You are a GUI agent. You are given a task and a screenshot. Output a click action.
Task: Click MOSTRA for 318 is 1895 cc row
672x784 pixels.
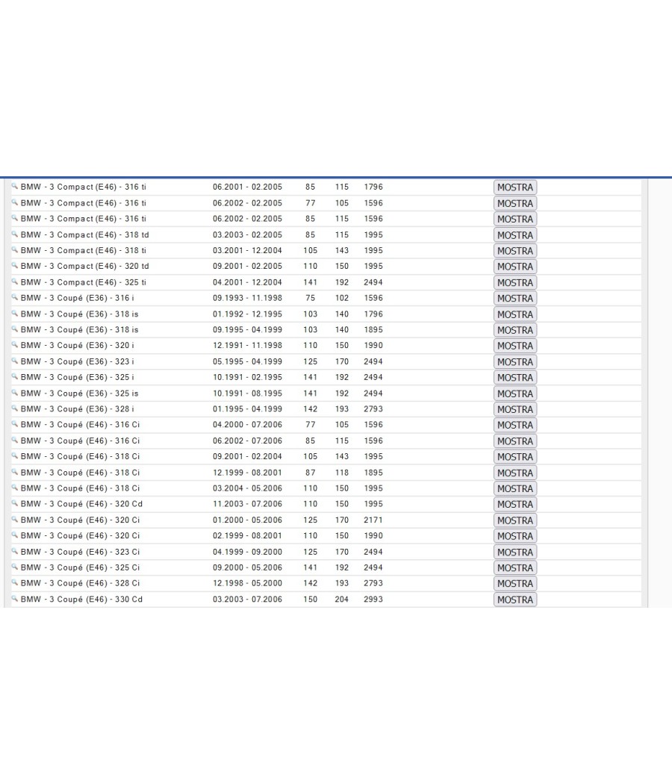(515, 330)
